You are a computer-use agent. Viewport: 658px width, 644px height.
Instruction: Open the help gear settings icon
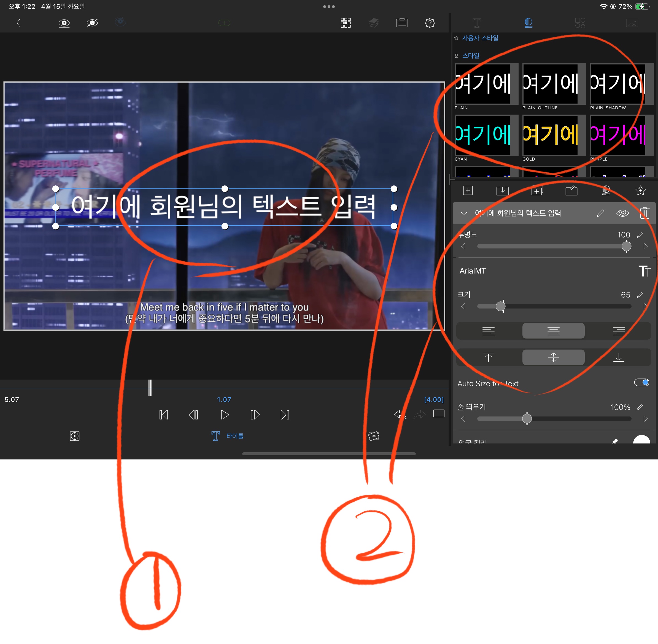pyautogui.click(x=430, y=23)
